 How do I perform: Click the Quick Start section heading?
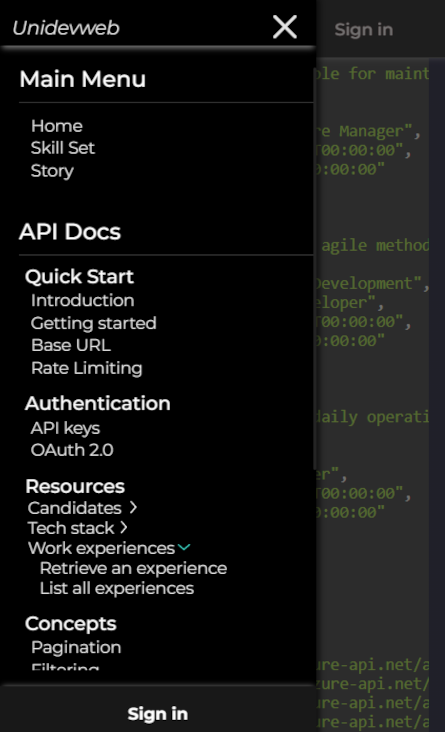click(79, 277)
